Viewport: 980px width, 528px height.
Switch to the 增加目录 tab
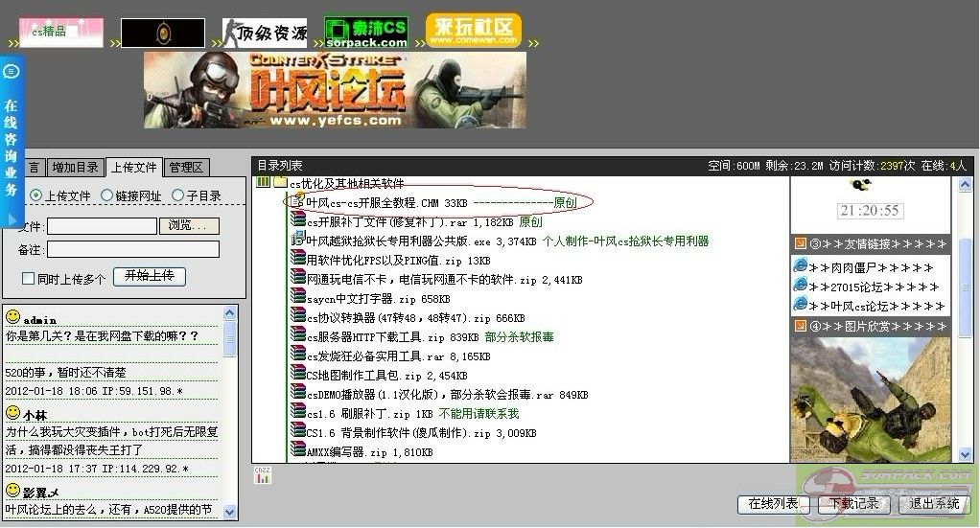coord(75,167)
